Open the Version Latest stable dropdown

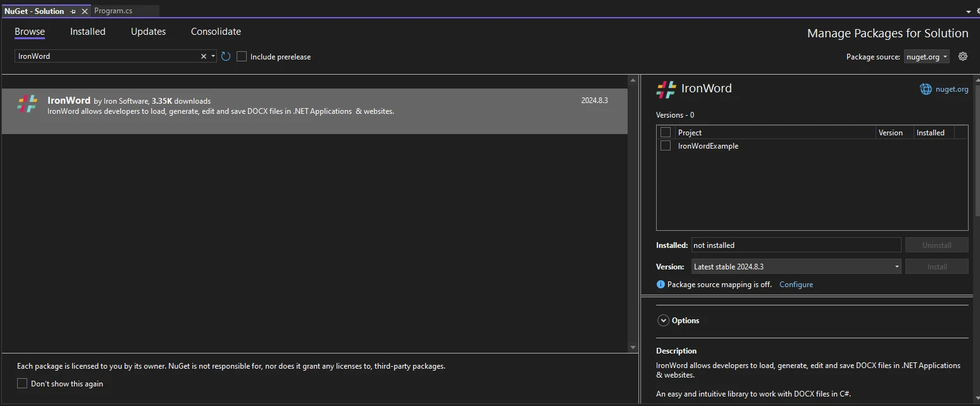click(797, 267)
